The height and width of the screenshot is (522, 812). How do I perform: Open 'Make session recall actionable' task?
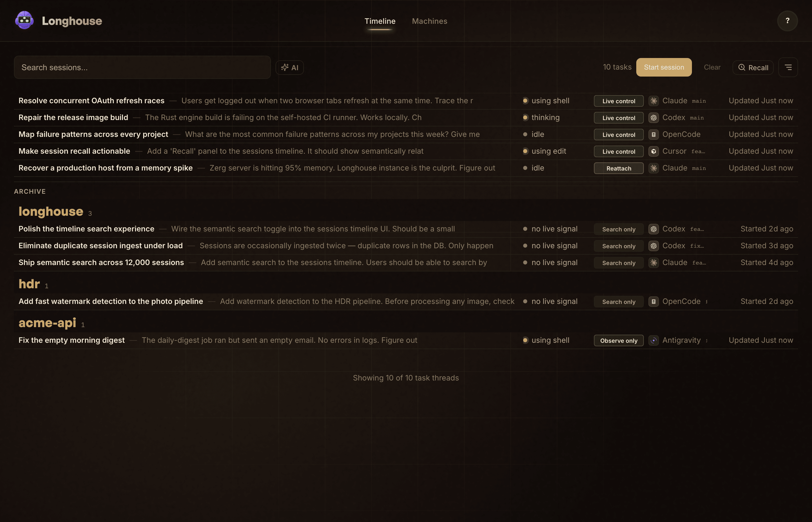coord(74,151)
